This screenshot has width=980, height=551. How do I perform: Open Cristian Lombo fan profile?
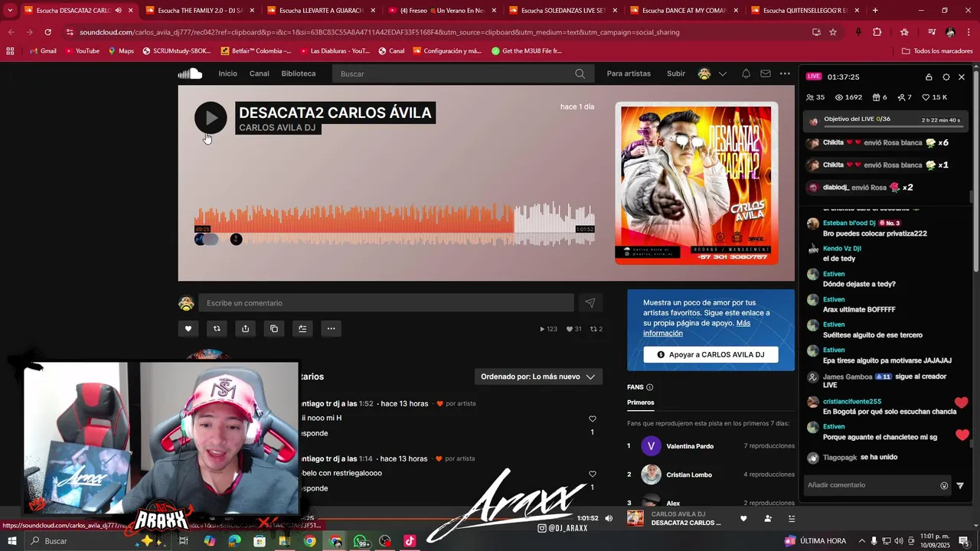point(689,474)
